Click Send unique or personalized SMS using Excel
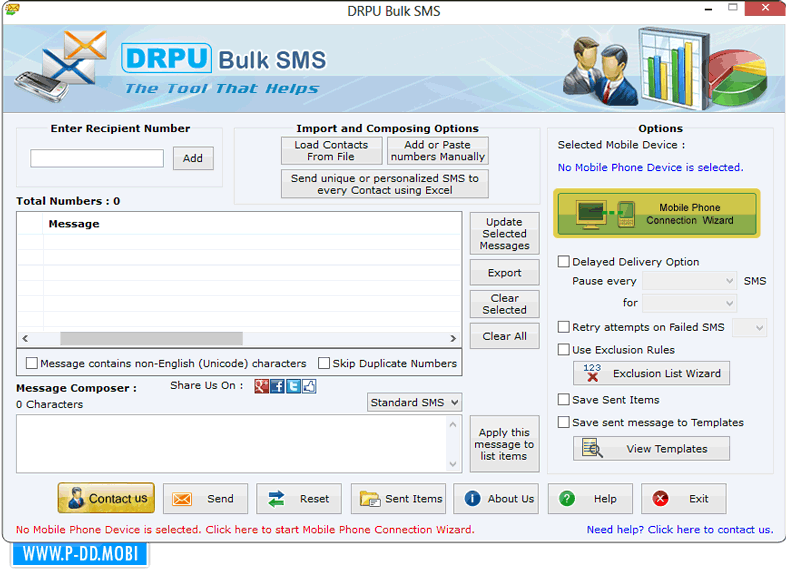 385,184
